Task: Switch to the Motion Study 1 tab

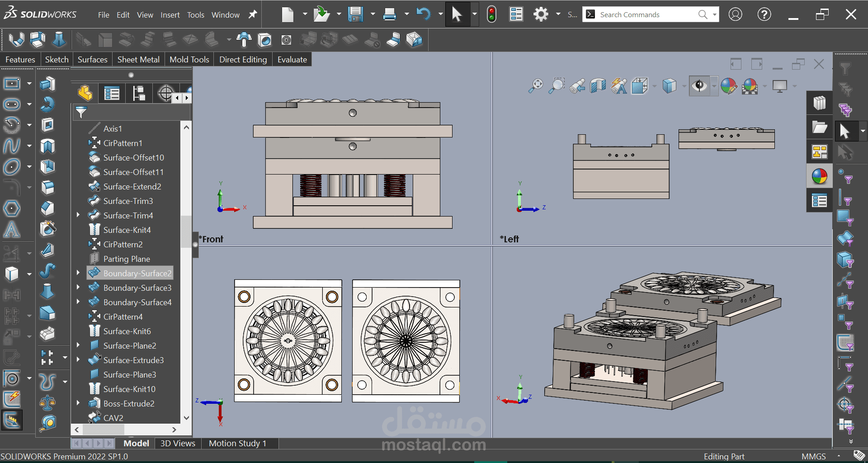Action: click(x=237, y=444)
